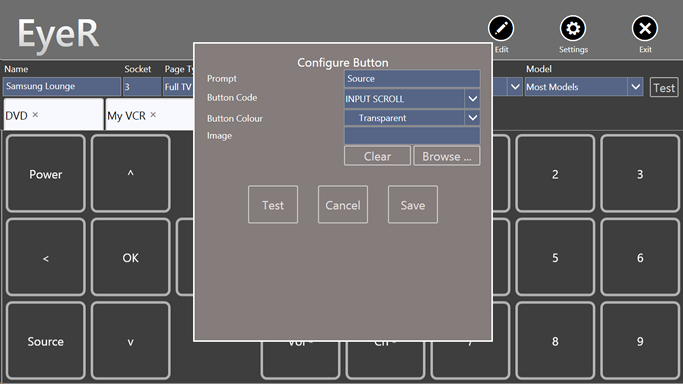This screenshot has height=384, width=683.
Task: Cancel the Configure Button dialog
Action: (343, 205)
